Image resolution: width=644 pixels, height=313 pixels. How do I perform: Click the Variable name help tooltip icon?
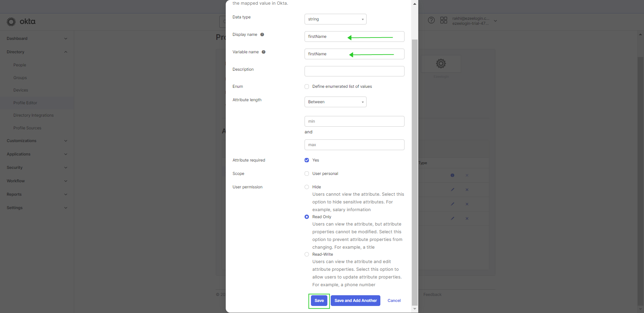264,52
